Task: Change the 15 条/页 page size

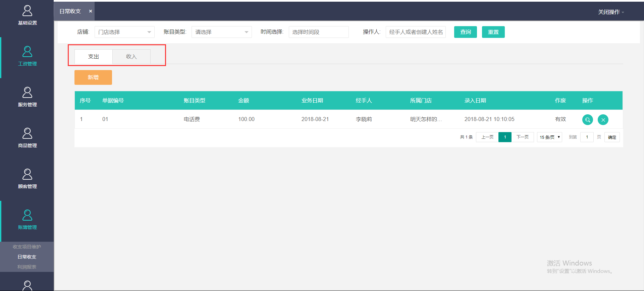Action: 549,137
